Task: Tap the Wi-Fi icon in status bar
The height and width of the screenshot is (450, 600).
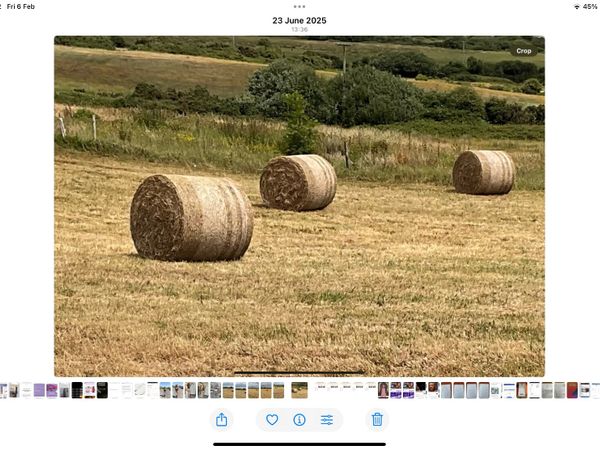Action: coord(576,6)
